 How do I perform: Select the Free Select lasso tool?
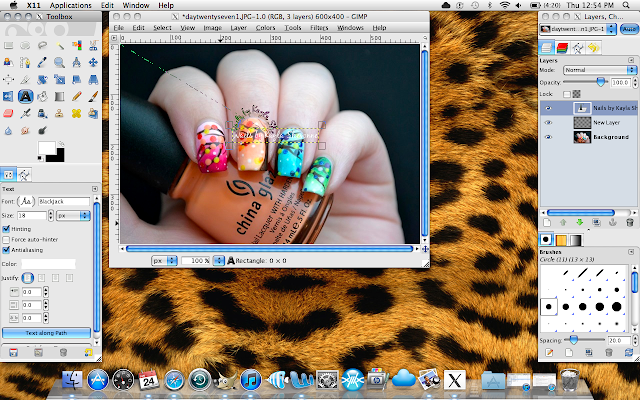pyautogui.click(x=42, y=45)
